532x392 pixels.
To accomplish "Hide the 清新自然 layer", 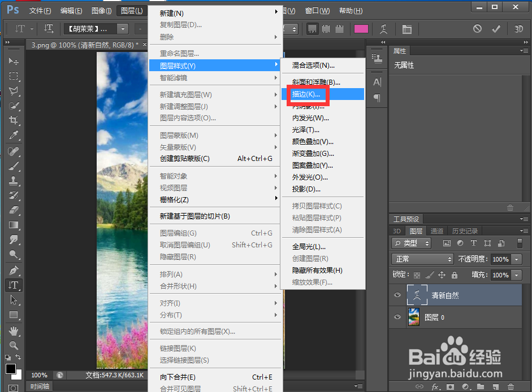I will pyautogui.click(x=397, y=295).
